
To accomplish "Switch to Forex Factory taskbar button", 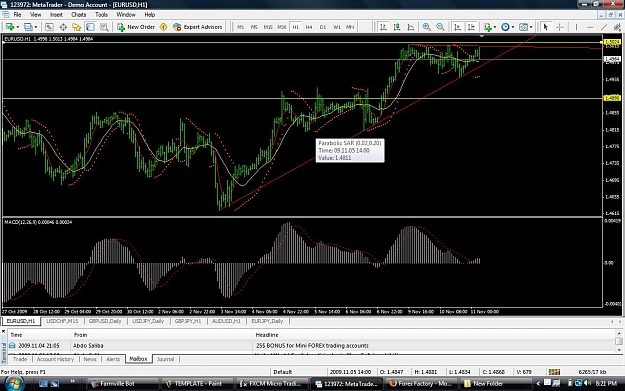I will [423, 384].
